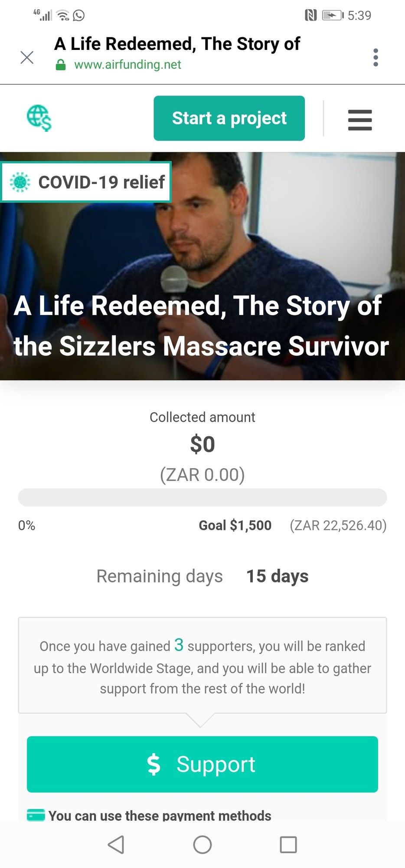The width and height of the screenshot is (405, 868).
Task: Click the COVID-19 virus icon
Action: click(20, 182)
